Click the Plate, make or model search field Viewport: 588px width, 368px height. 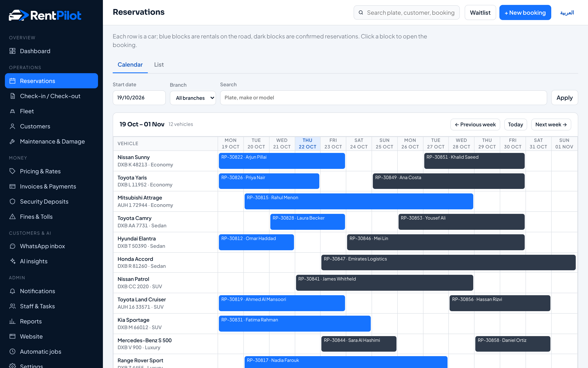click(x=383, y=98)
